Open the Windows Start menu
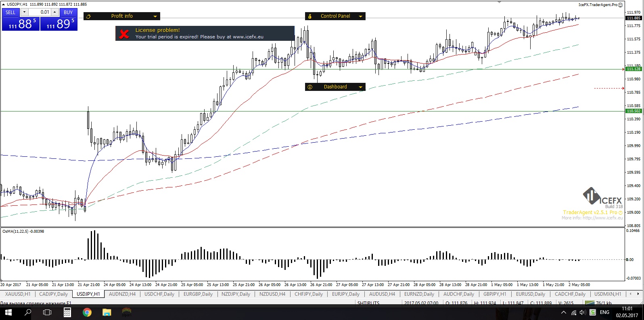This screenshot has height=320, width=644. (x=8, y=312)
